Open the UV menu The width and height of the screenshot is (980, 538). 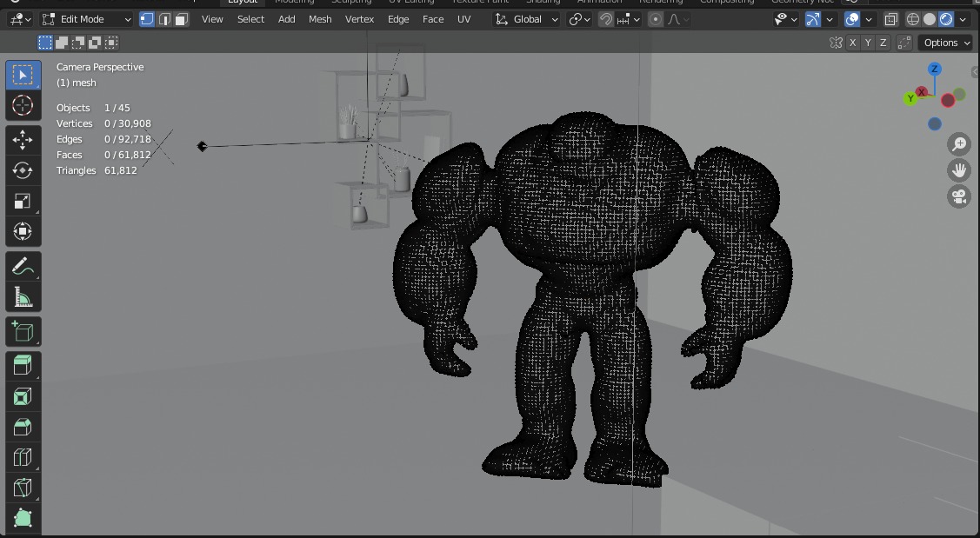[x=463, y=19]
